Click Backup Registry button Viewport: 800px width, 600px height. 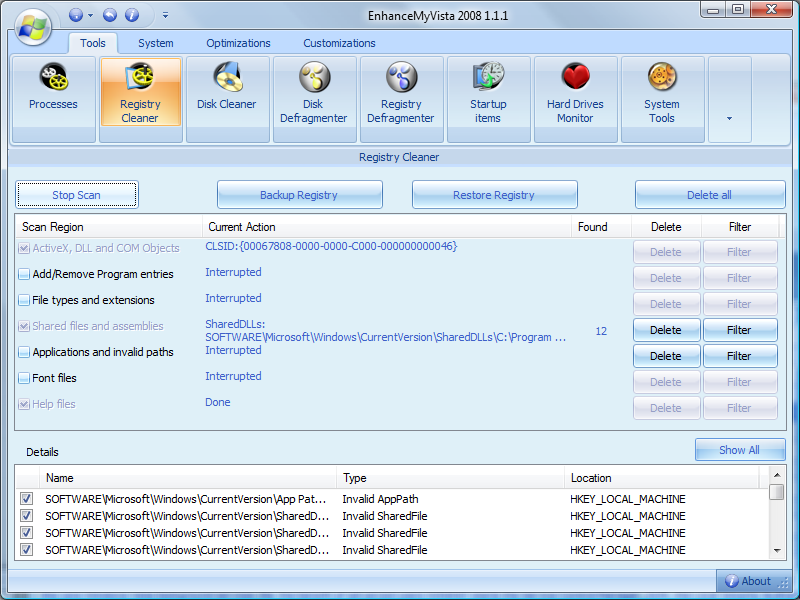click(299, 195)
